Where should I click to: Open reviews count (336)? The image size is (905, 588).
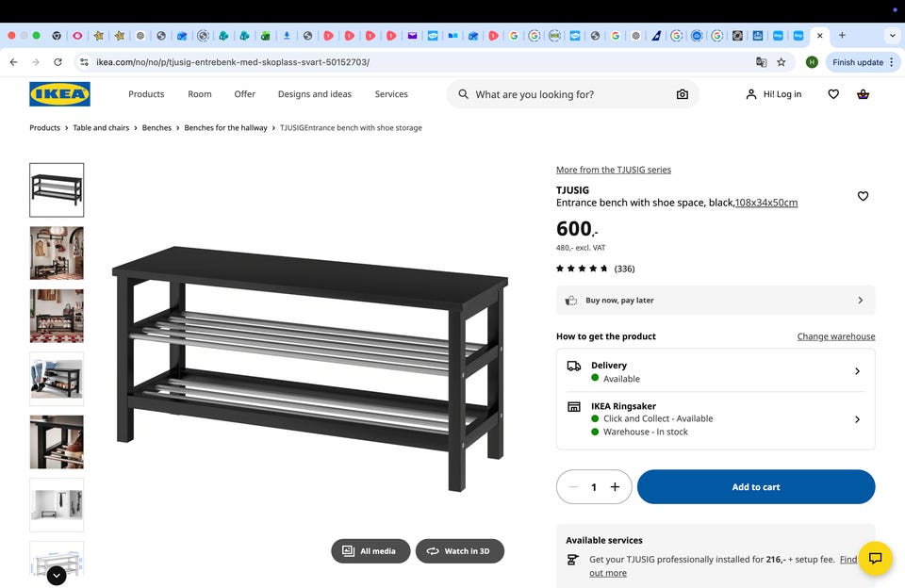pos(624,269)
